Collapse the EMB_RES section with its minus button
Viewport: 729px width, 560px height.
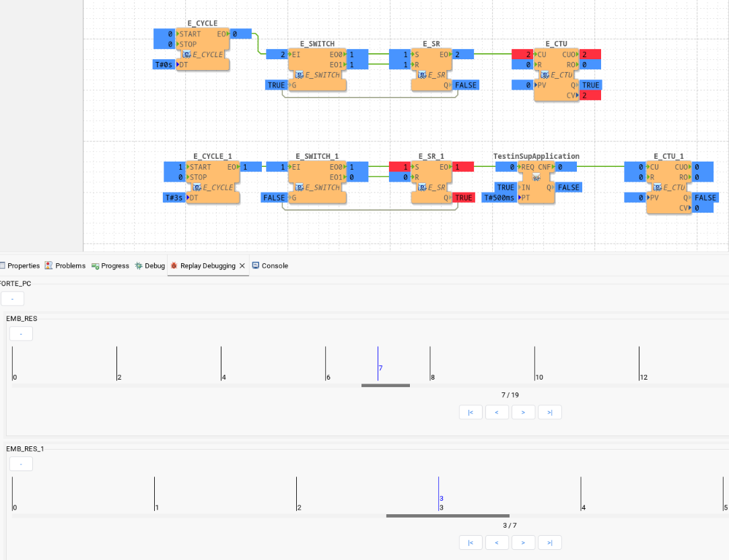coord(21,333)
